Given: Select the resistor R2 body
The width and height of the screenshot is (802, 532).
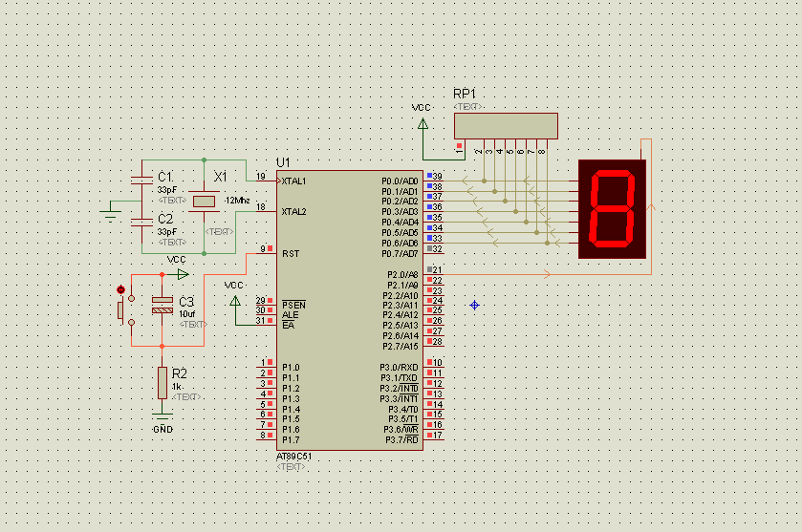Looking at the screenshot, I should (x=163, y=383).
